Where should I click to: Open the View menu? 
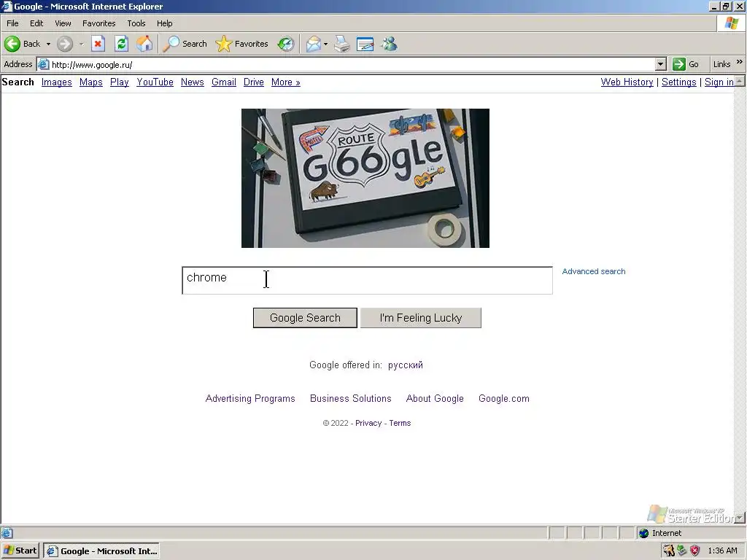click(x=63, y=23)
